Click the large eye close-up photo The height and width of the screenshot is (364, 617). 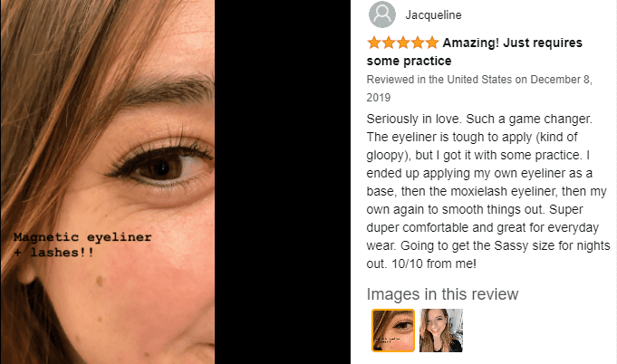click(108, 182)
